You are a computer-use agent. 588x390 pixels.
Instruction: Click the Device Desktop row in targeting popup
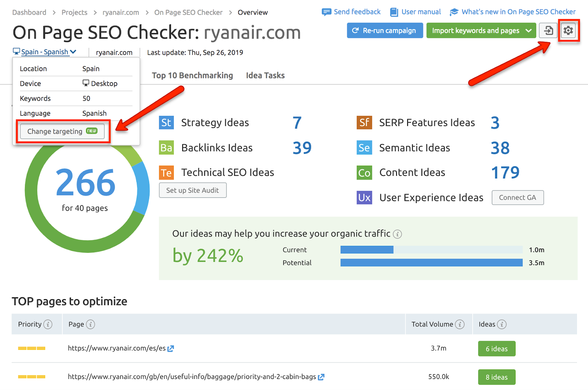point(76,84)
